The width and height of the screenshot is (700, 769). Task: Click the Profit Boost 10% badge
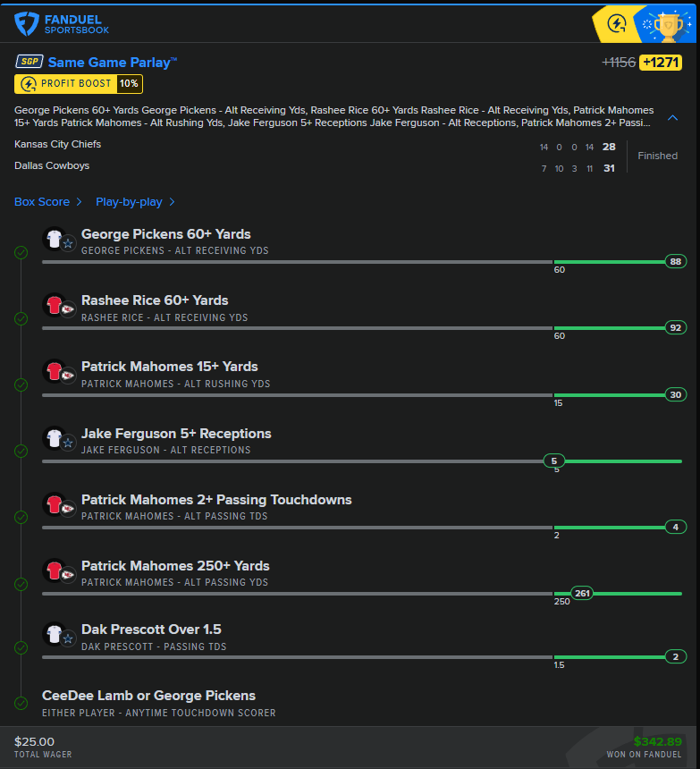[79, 84]
